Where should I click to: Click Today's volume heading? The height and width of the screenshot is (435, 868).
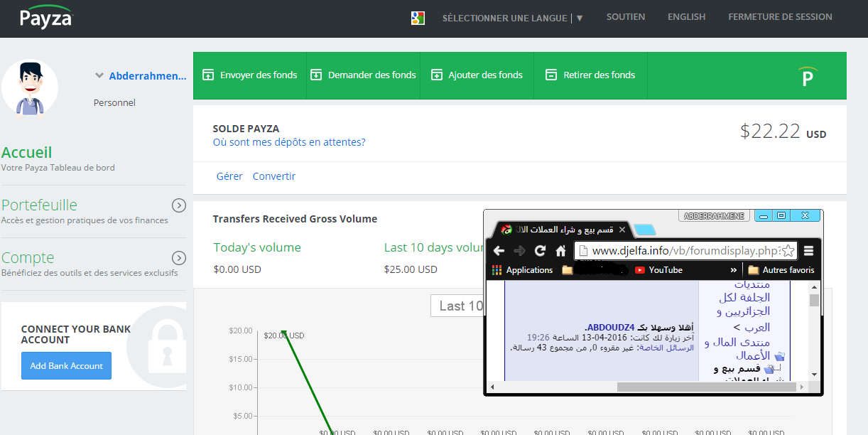coord(257,247)
